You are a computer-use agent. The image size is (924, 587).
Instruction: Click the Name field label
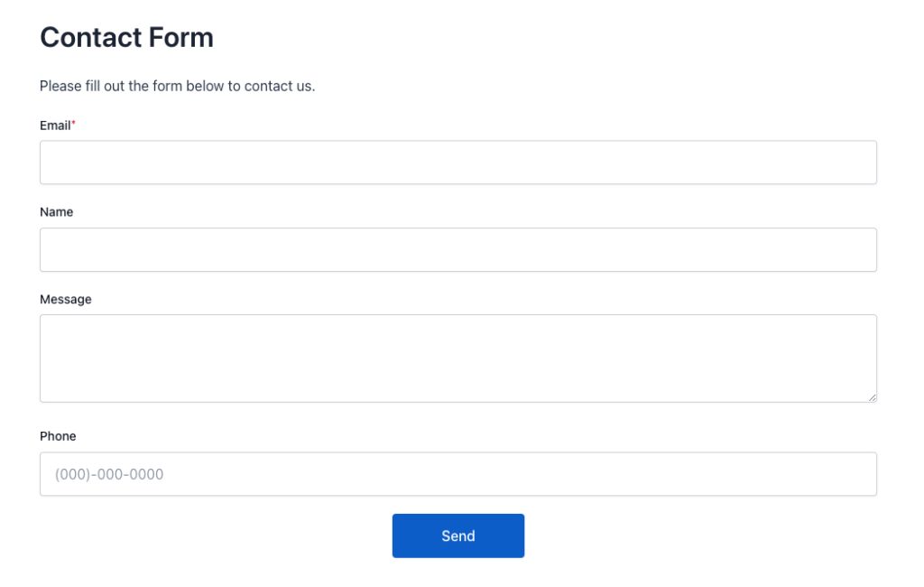(x=56, y=211)
